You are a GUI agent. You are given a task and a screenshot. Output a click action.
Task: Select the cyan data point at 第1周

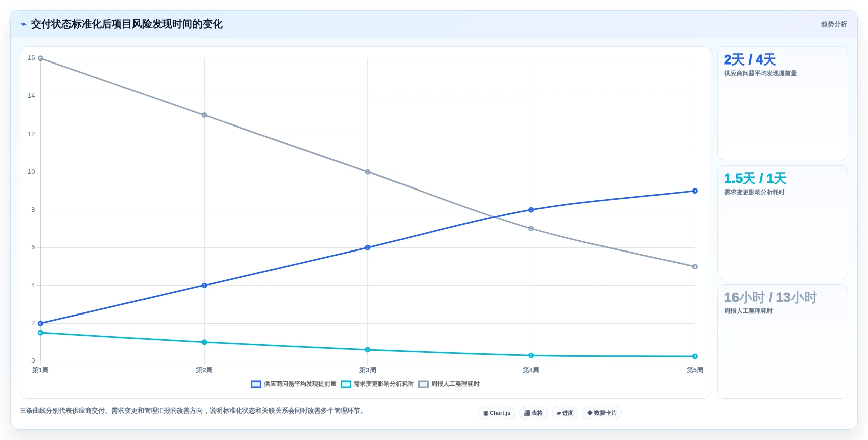click(40, 333)
